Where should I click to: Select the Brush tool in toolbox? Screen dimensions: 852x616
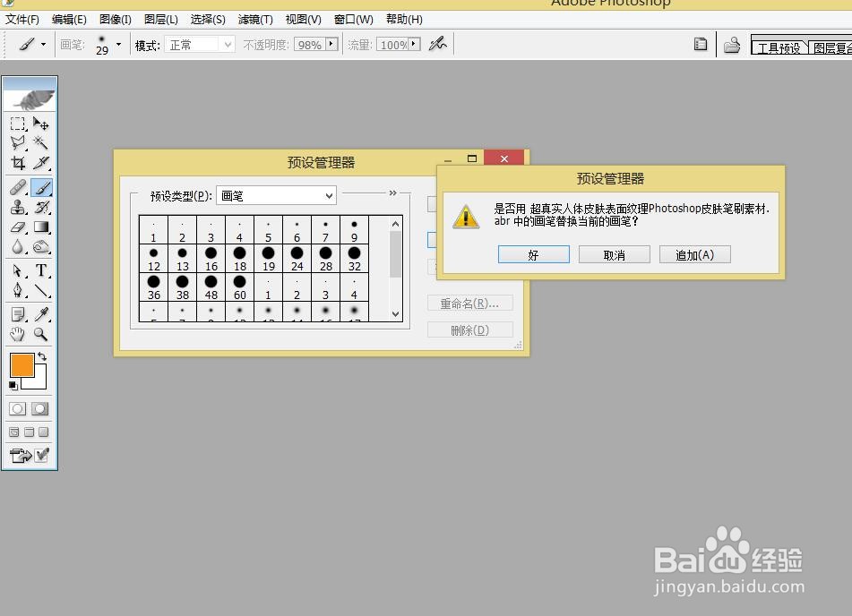(41, 188)
